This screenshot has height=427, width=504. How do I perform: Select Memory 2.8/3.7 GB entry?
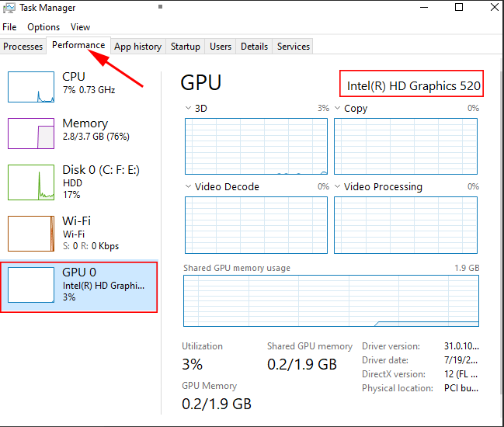click(x=79, y=133)
